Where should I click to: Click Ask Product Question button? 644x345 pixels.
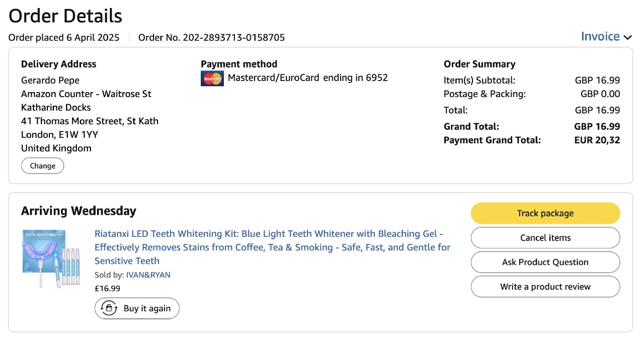point(545,262)
